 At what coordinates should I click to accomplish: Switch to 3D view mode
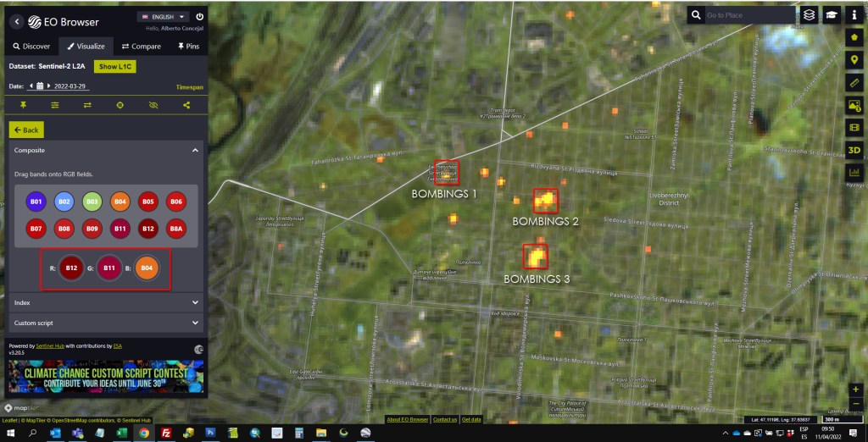854,150
